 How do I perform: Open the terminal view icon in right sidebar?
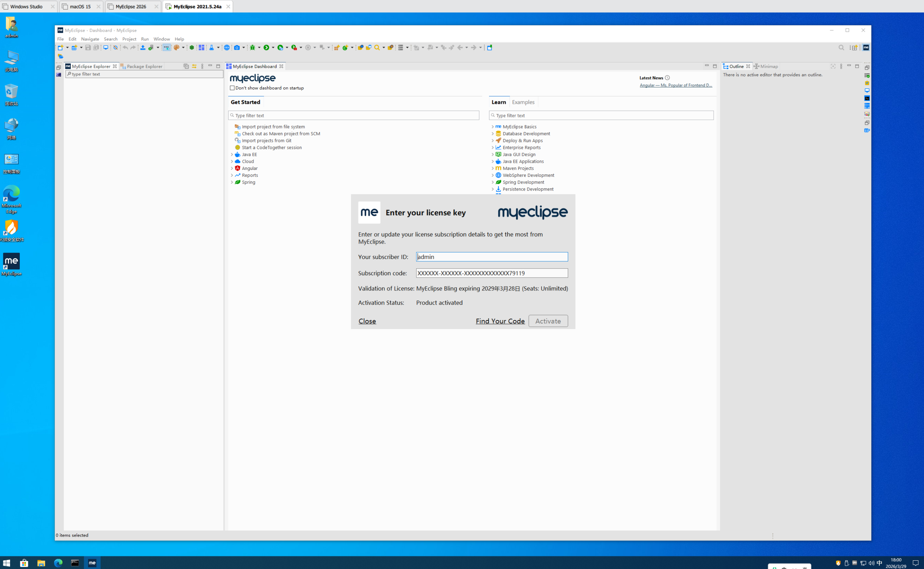click(867, 98)
